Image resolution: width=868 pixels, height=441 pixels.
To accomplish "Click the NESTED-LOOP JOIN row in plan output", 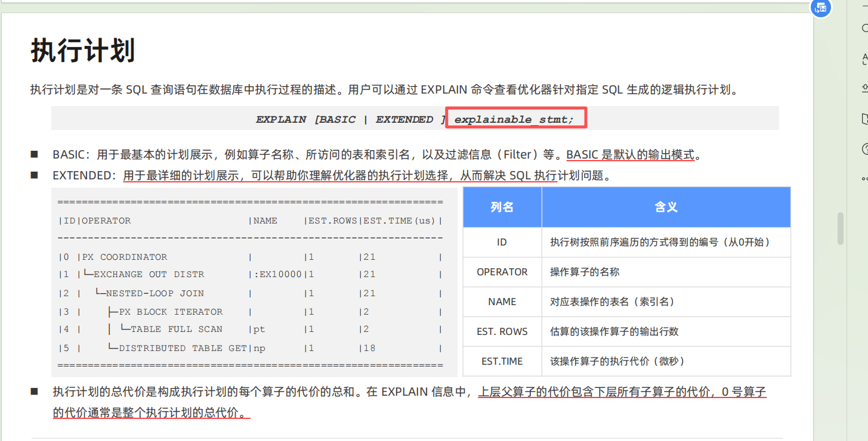I will [154, 293].
